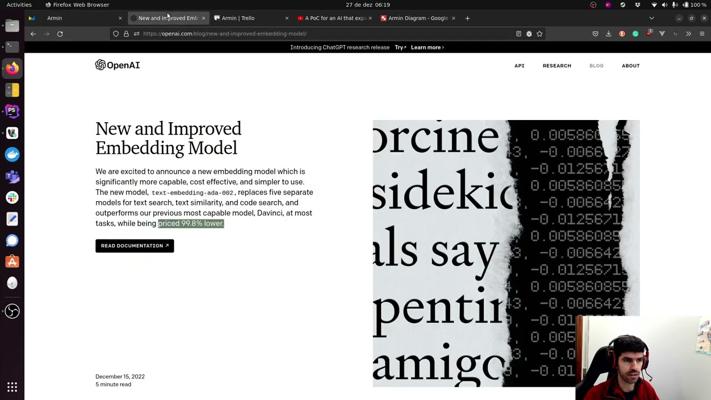
Task: Click the "December 15, 2022" date text
Action: click(120, 376)
